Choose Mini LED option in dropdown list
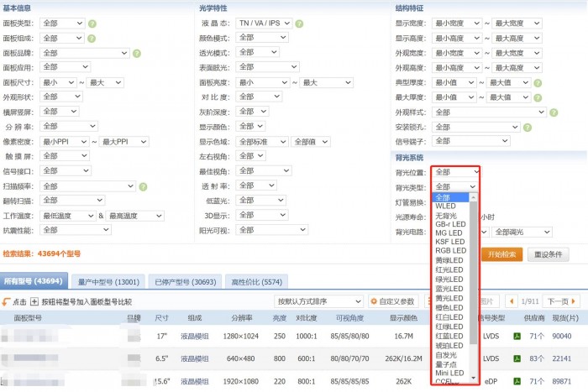 (x=451, y=372)
